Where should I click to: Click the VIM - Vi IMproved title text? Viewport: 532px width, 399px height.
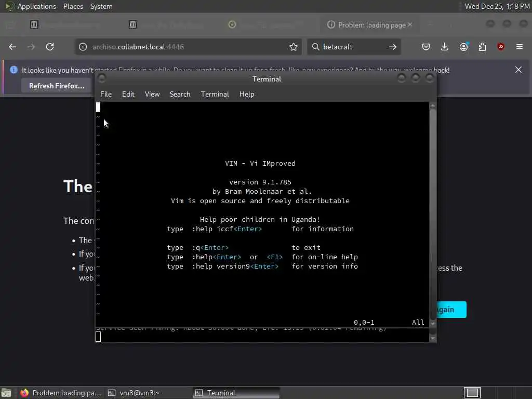[x=260, y=164]
